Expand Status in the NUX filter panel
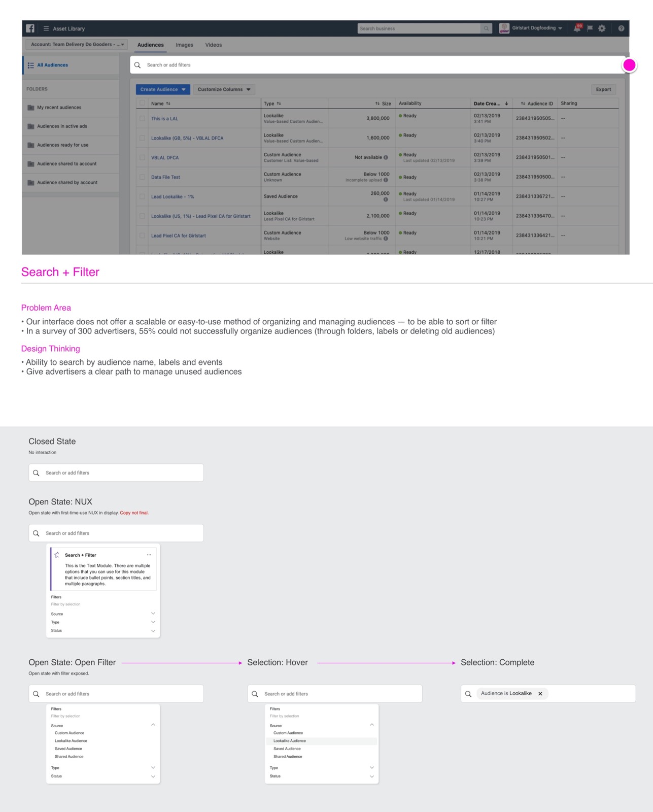 pyautogui.click(x=153, y=630)
